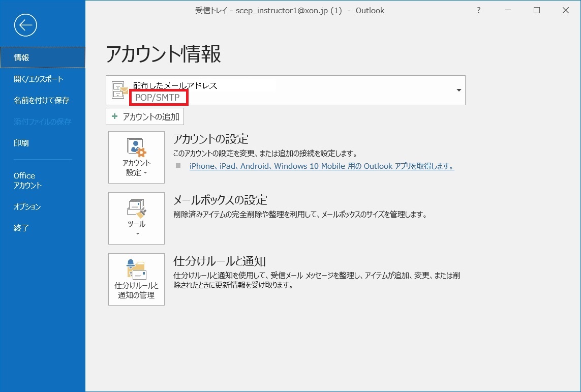
Task: Click the back arrow to exit backstage
Action: tap(25, 25)
